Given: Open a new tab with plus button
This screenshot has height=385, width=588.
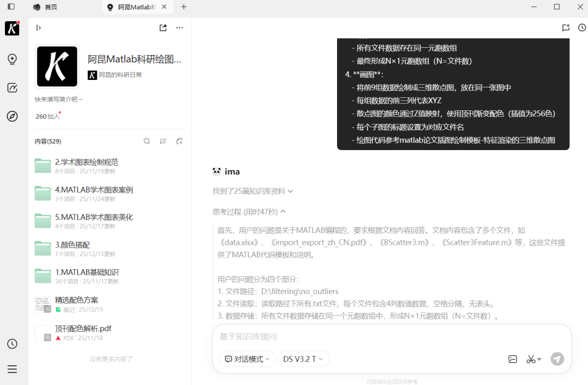Looking at the screenshot, I should 184,7.
